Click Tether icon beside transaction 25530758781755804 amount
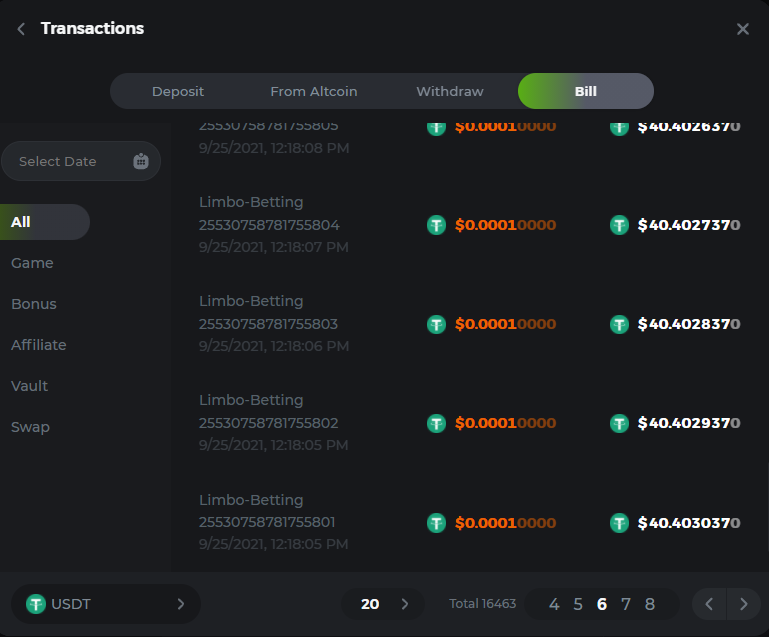Viewport: 769px width, 637px height. [x=436, y=226]
